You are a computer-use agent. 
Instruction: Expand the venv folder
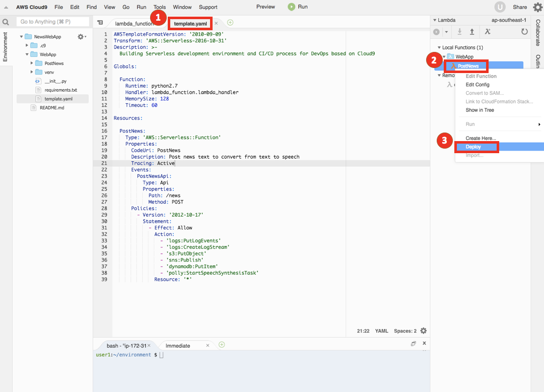point(32,72)
